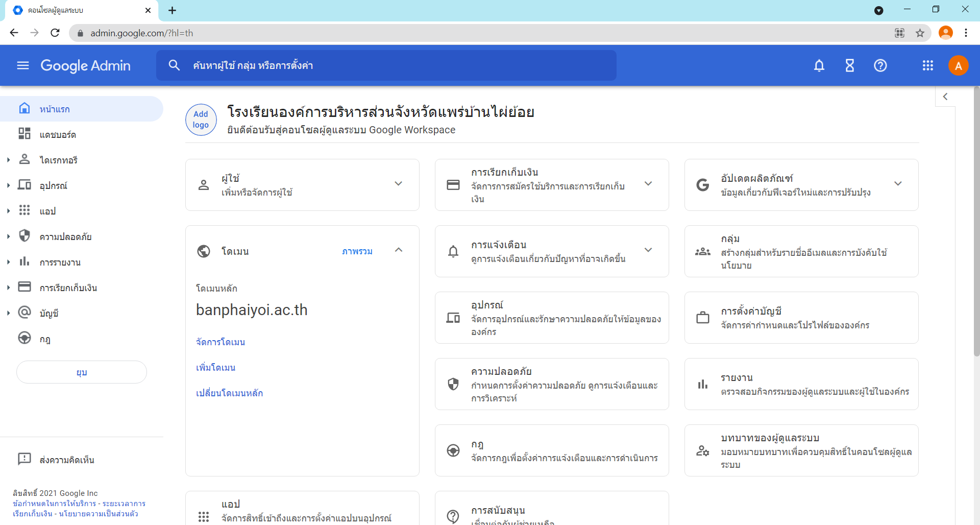Click the ส่งความคิดเห็น feedback icon
Image resolution: width=980 pixels, height=525 pixels.
(x=24, y=459)
